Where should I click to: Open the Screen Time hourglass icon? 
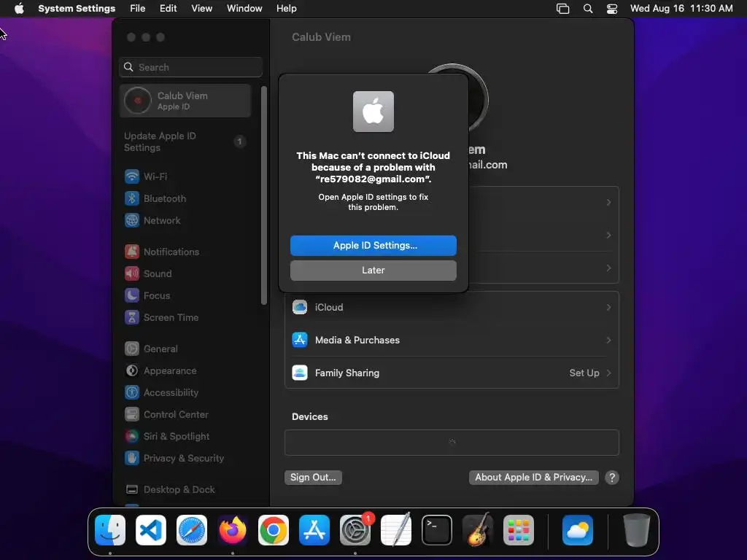(x=132, y=318)
